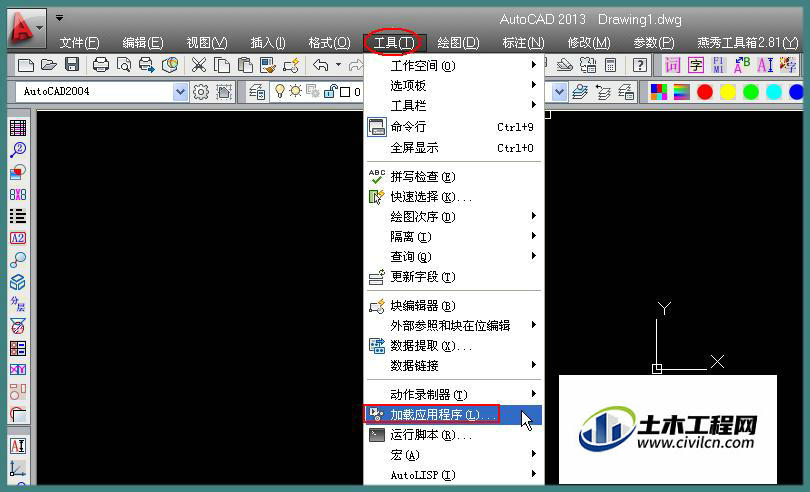The image size is (810, 492).
Task: Select the cyan color swatch
Action: click(x=773, y=93)
